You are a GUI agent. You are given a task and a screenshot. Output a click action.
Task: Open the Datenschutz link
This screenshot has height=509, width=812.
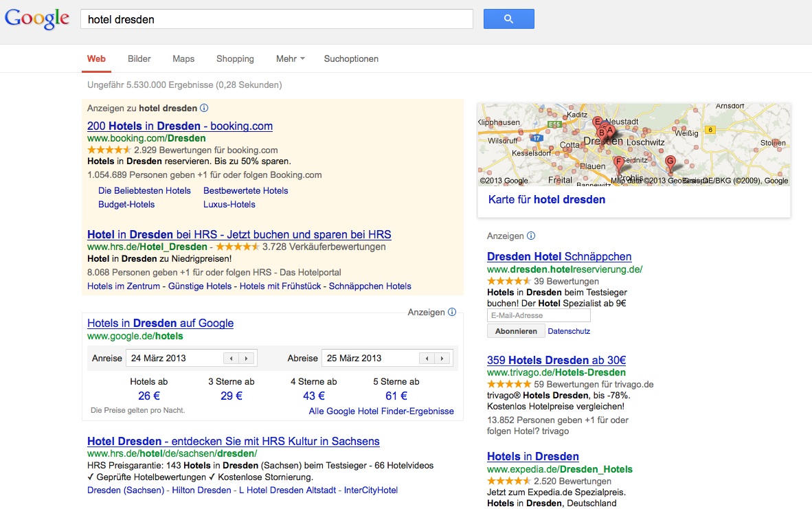569,331
